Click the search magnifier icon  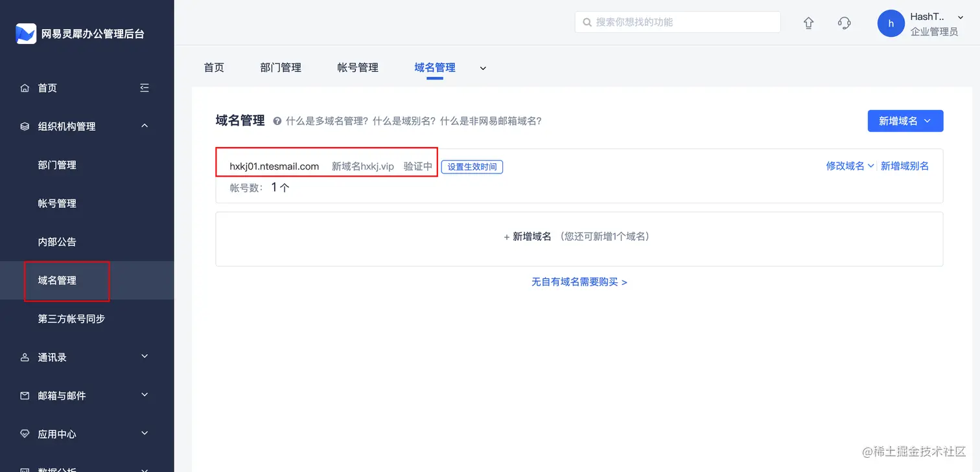pos(587,22)
